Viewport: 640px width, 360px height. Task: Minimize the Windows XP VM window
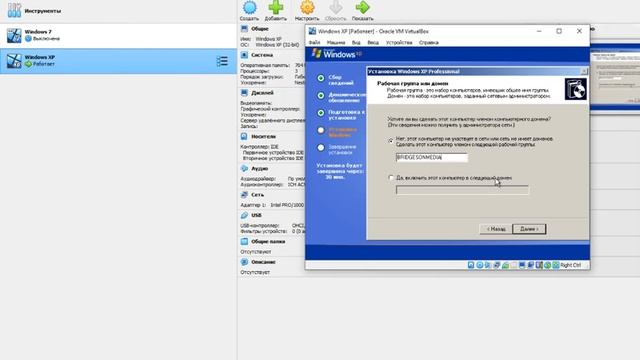[539, 31]
